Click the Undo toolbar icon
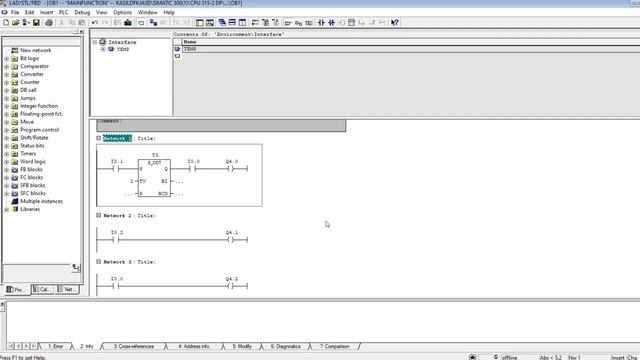Image resolution: width=640 pixels, height=360 pixels. tap(95, 22)
